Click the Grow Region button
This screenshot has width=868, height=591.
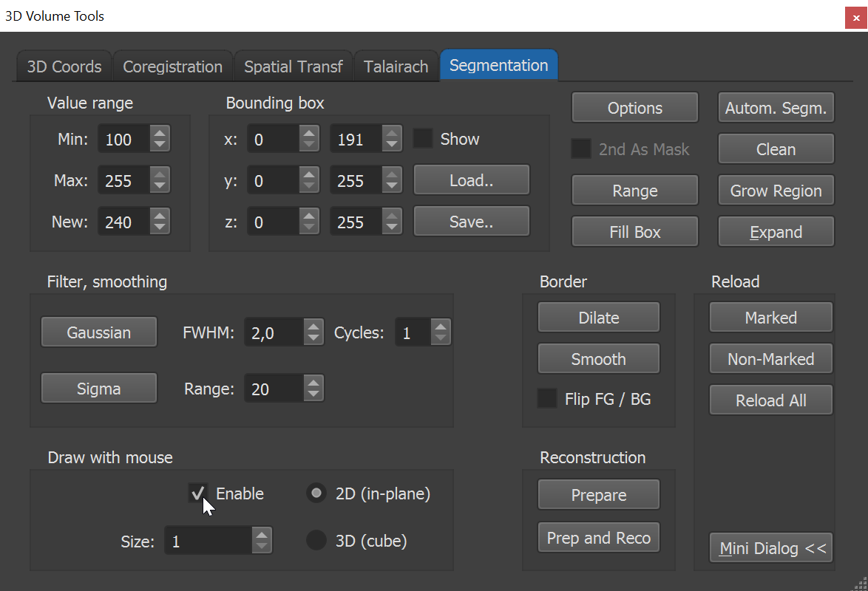[x=776, y=191]
